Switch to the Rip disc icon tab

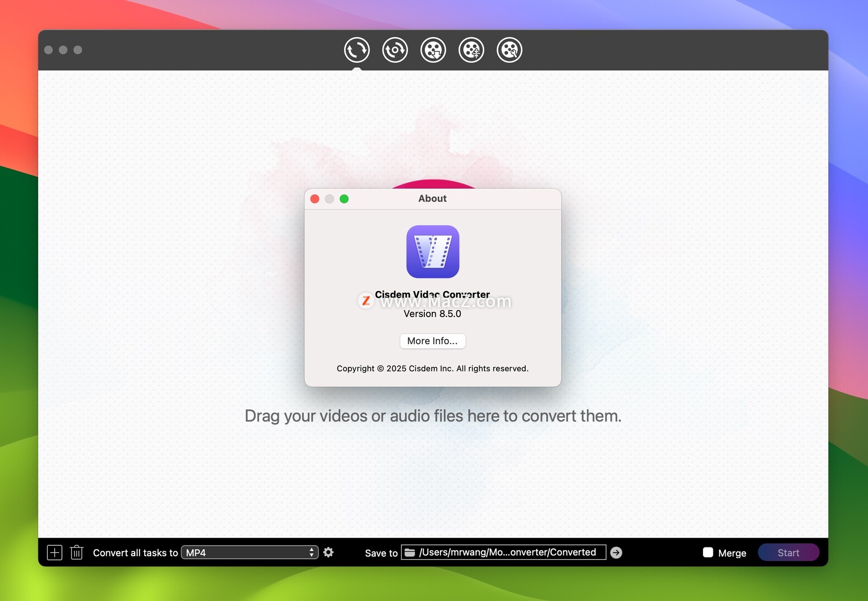395,50
